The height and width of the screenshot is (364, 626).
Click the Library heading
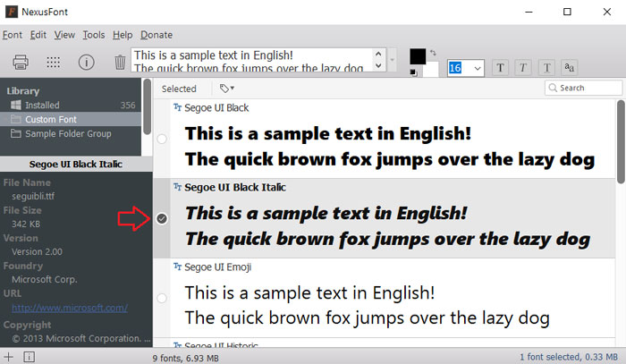click(22, 91)
